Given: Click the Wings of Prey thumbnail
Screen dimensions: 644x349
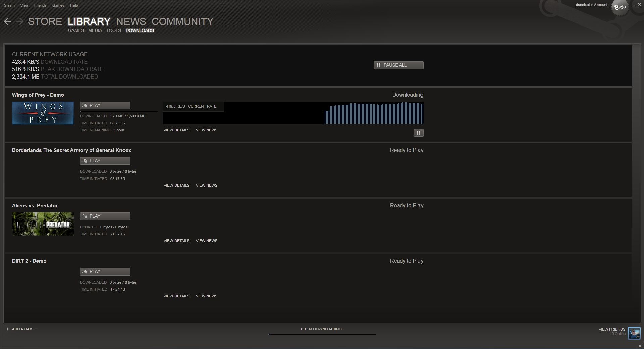Looking at the screenshot, I should (x=43, y=113).
